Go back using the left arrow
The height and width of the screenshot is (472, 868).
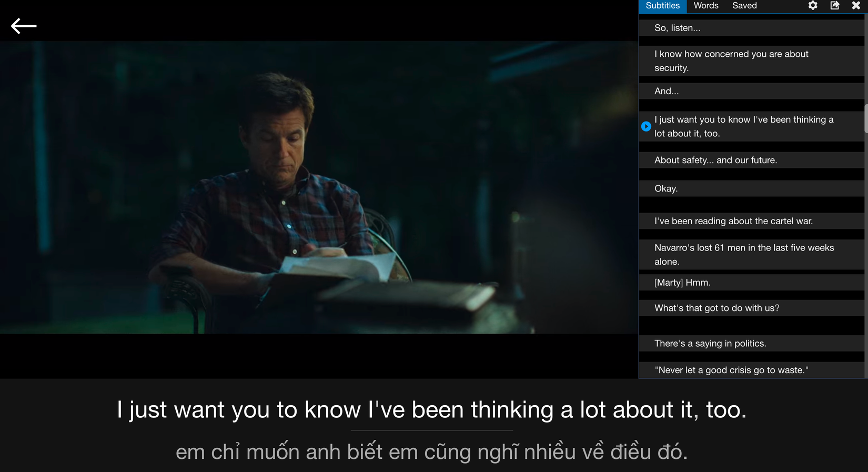(x=24, y=26)
